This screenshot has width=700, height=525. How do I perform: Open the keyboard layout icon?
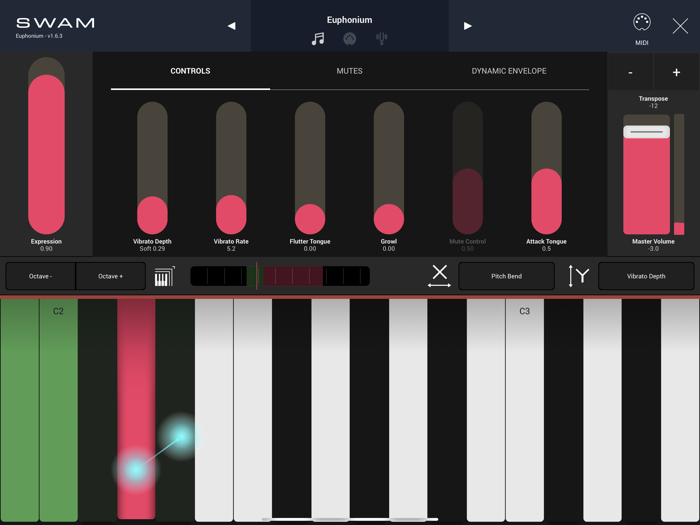click(x=164, y=276)
